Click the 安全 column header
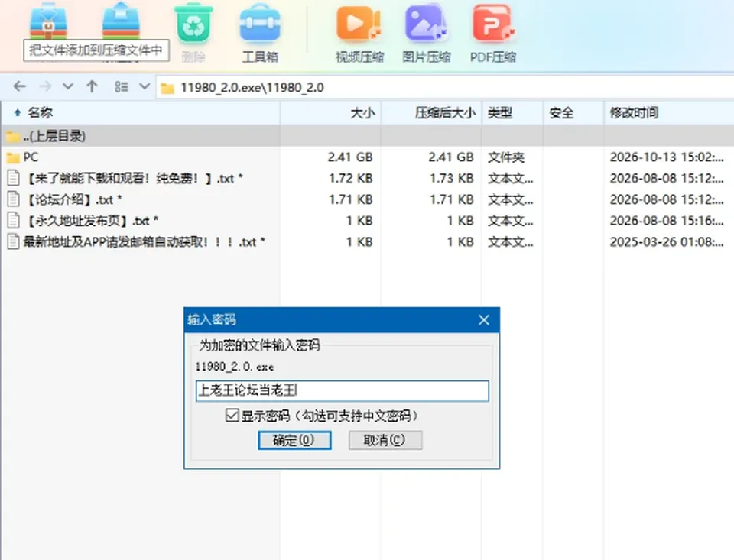Viewport: 734px width, 560px height. click(x=573, y=113)
